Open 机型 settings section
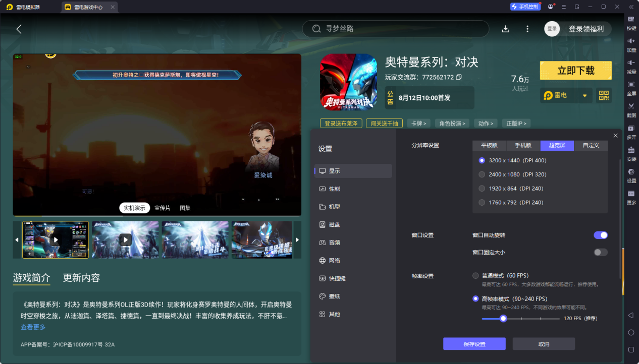Image resolution: width=639 pixels, height=364 pixels. (353, 207)
